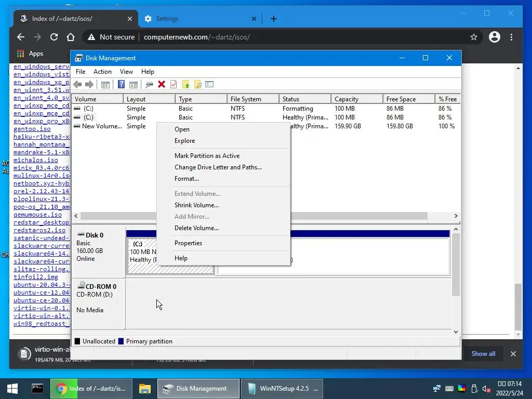Open Chrome three-dot menu

tap(512, 37)
